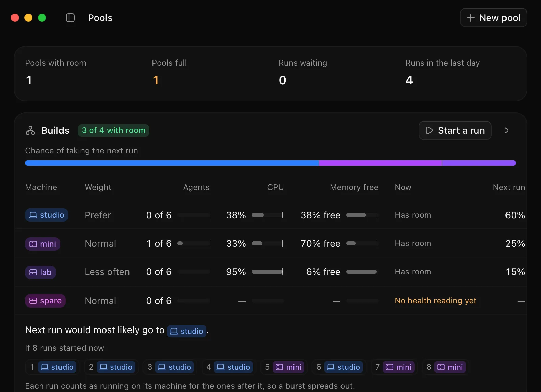Select run 3 studio chip
541x392 pixels.
tap(170, 367)
